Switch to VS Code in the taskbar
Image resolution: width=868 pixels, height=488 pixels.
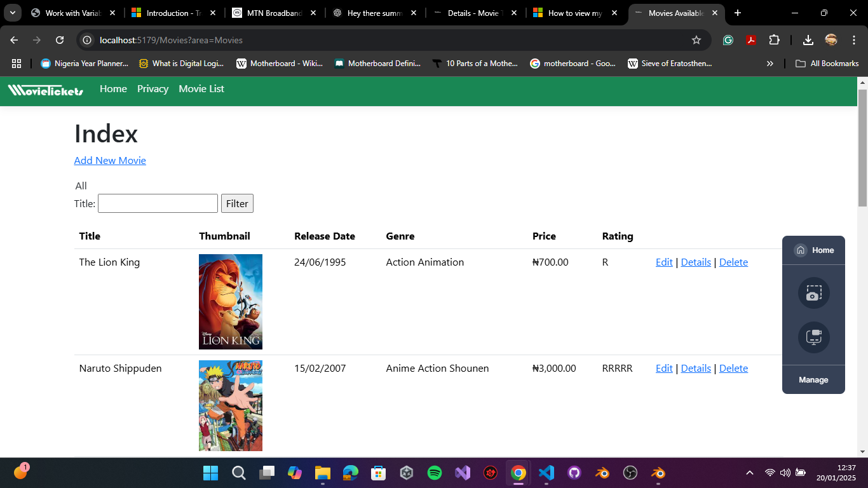(x=546, y=473)
